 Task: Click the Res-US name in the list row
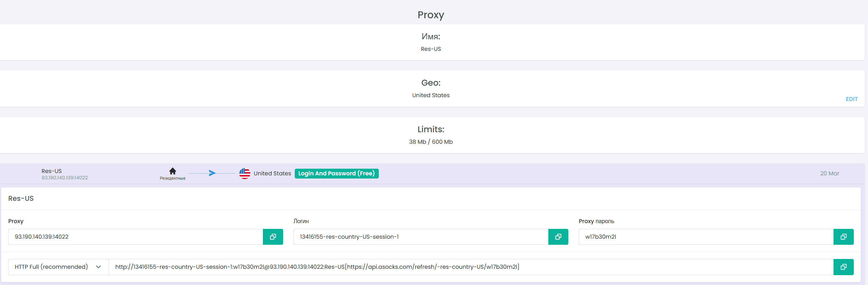52,171
